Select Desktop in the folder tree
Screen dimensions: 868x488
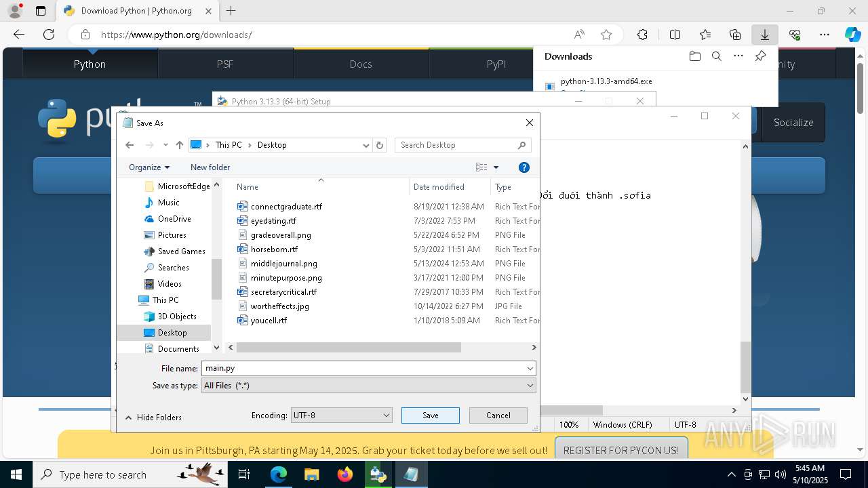pyautogui.click(x=172, y=333)
